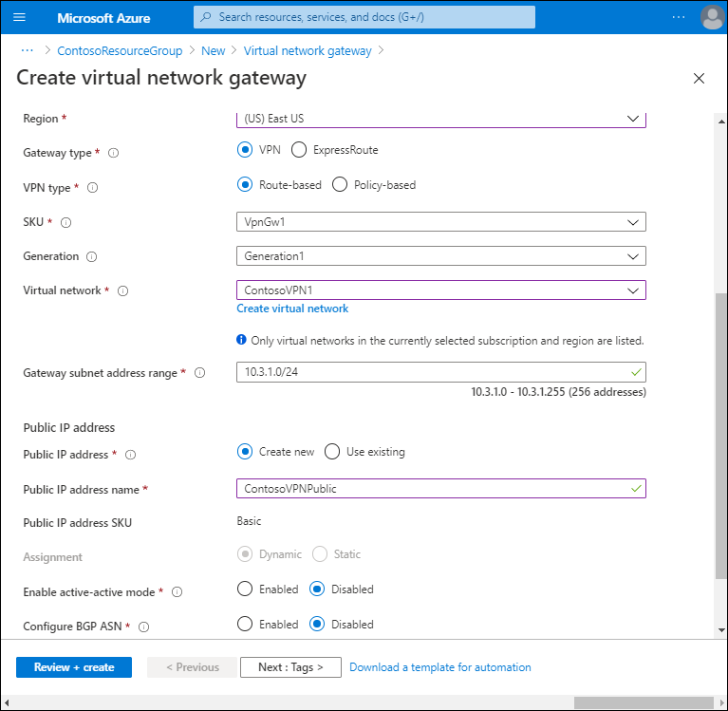Close the Create virtual network gateway blade
The height and width of the screenshot is (711, 728).
699,78
